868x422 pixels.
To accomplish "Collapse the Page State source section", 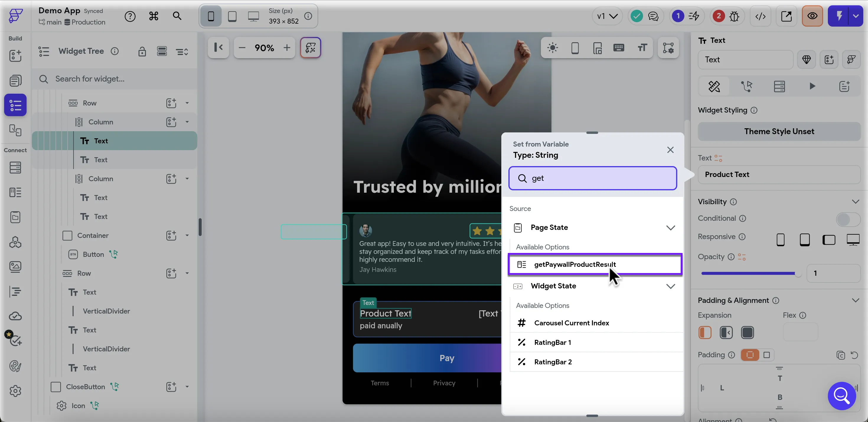I will click(670, 228).
